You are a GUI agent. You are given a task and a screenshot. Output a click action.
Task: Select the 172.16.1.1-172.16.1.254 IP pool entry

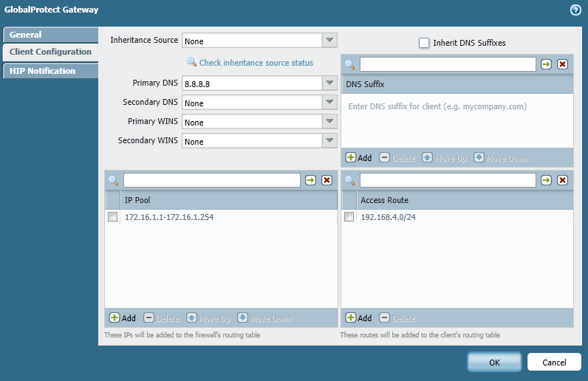coord(169,217)
